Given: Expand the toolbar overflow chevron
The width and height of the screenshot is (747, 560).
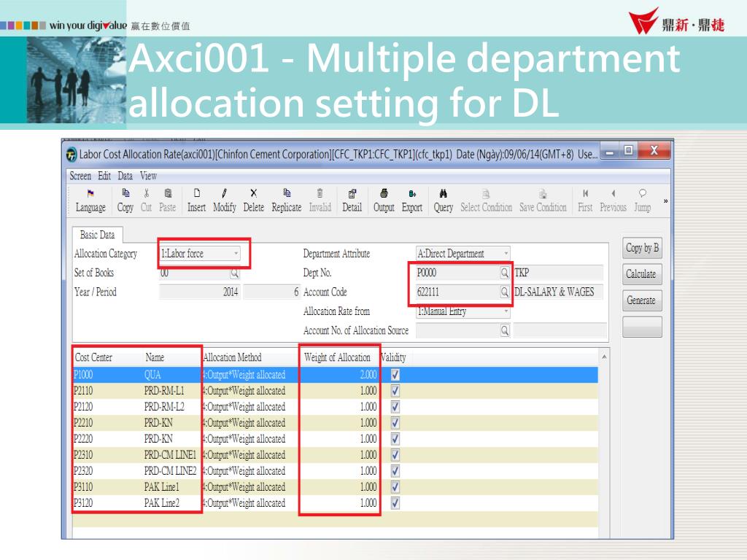Looking at the screenshot, I should click(x=665, y=201).
